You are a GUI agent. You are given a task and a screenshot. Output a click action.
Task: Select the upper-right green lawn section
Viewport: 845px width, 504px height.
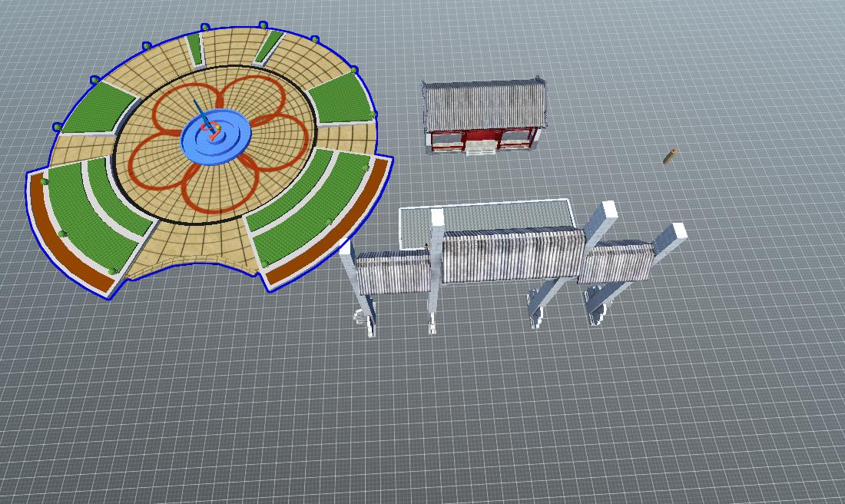click(343, 100)
